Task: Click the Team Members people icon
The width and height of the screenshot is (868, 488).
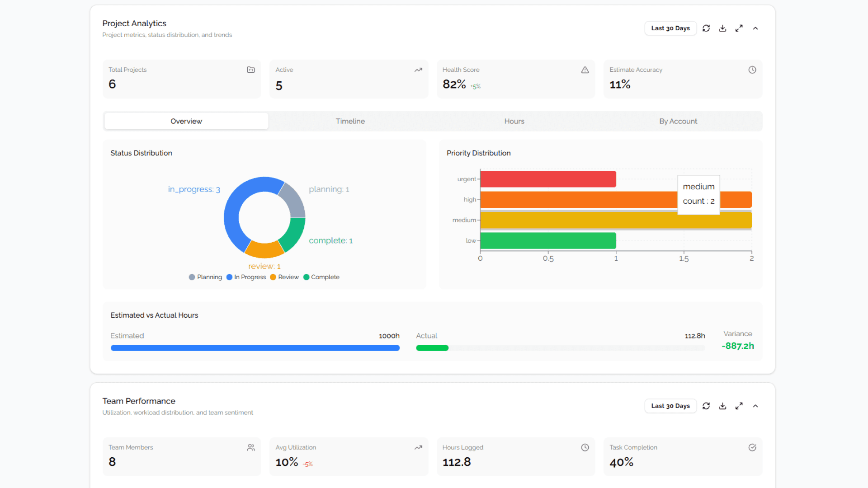Action: [x=251, y=447]
